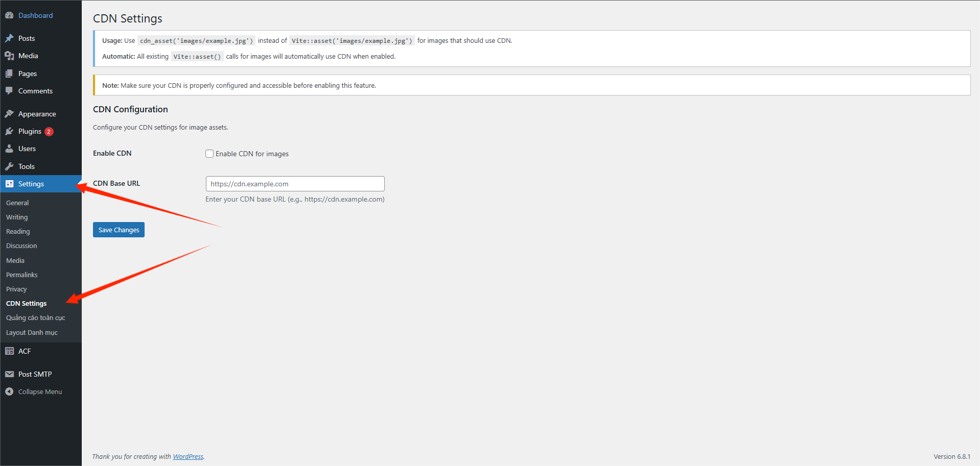This screenshot has height=466, width=980.
Task: Go to General settings submenu
Action: 17,203
